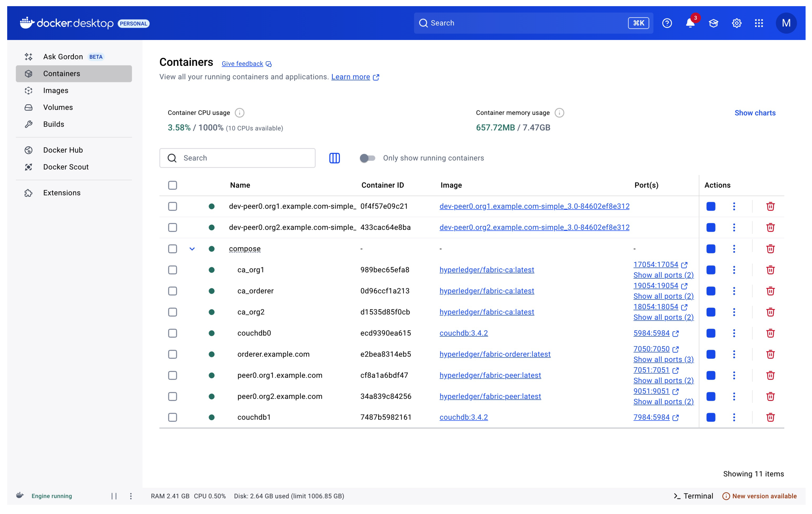Go to Images in sidebar
The width and height of the screenshot is (812, 514).
(74, 90)
